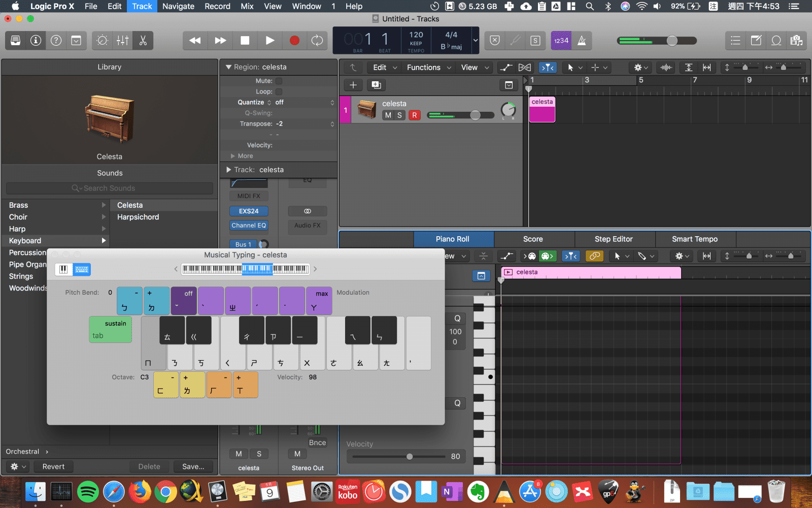Select Harpsichord in the Library list
This screenshot has height=508, width=812.
coord(164,217)
